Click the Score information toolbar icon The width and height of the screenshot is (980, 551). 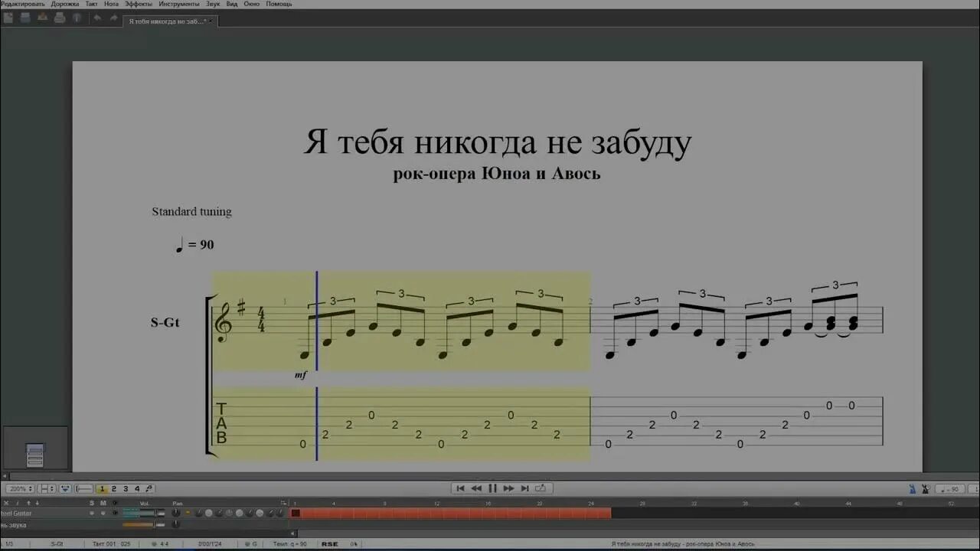click(x=77, y=18)
